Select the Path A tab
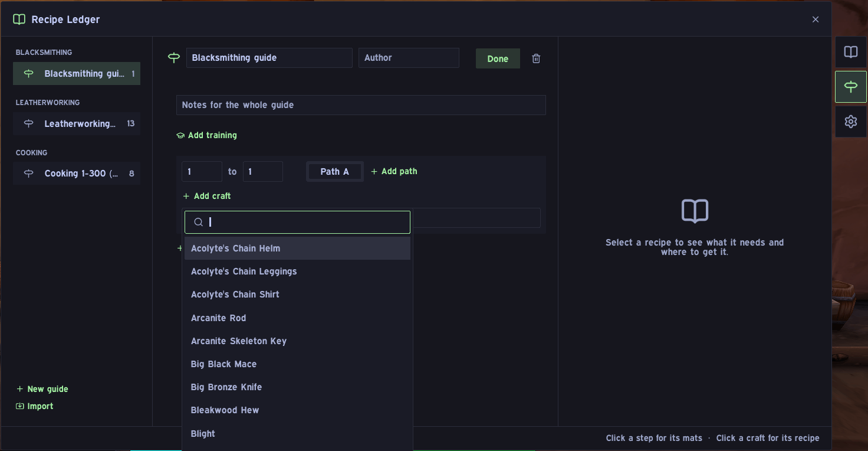The image size is (868, 451). 334,171
